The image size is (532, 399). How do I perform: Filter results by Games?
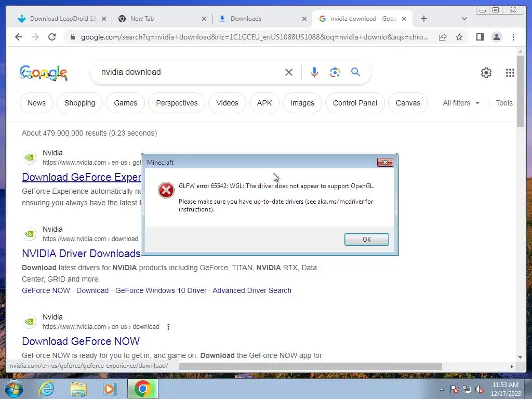pos(126,103)
